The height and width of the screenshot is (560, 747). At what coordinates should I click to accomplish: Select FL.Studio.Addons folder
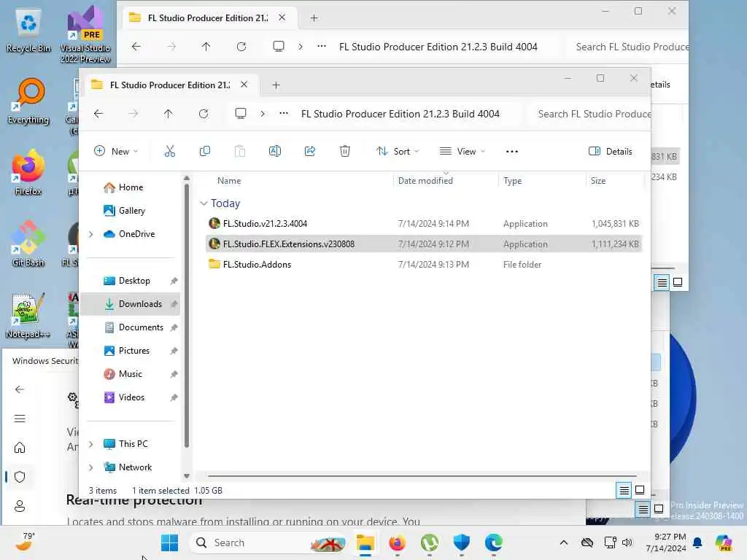[424, 264]
